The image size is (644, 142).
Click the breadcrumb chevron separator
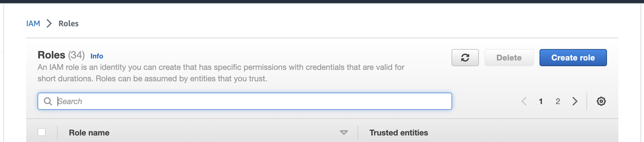[x=49, y=23]
